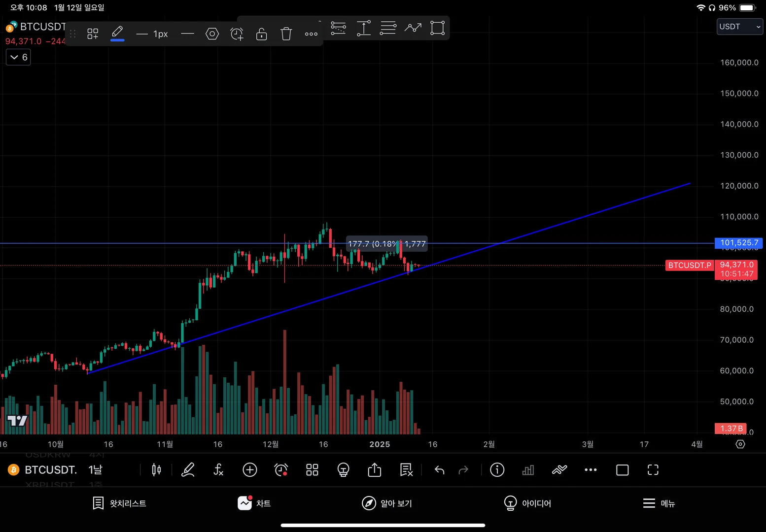Open more options in bottom chart toolbar
766x532 pixels.
coord(591,470)
